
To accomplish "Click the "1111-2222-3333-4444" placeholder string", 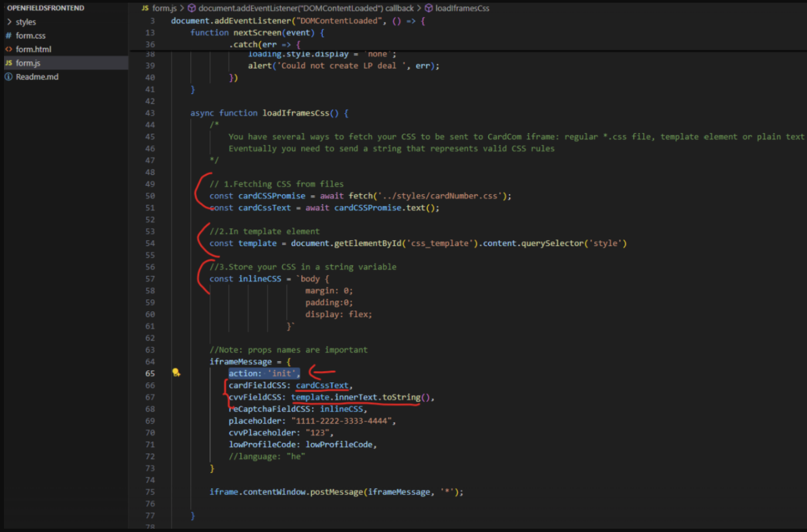I will [x=343, y=421].
